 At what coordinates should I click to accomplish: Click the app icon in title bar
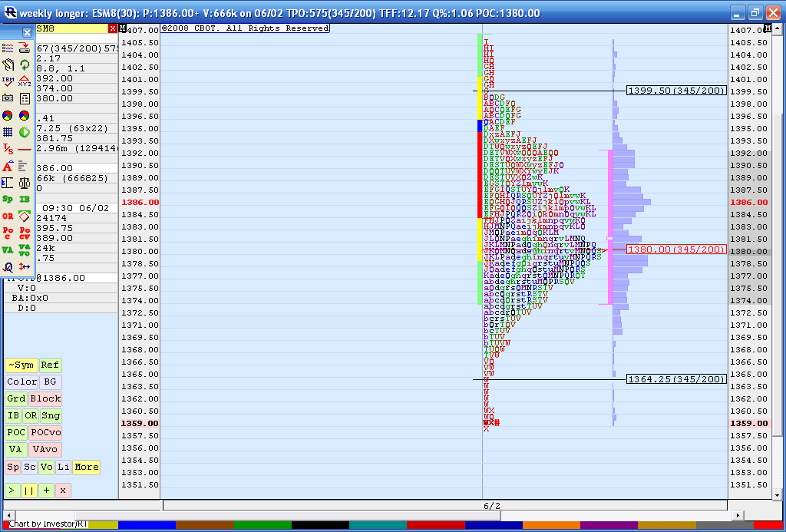pos(10,12)
